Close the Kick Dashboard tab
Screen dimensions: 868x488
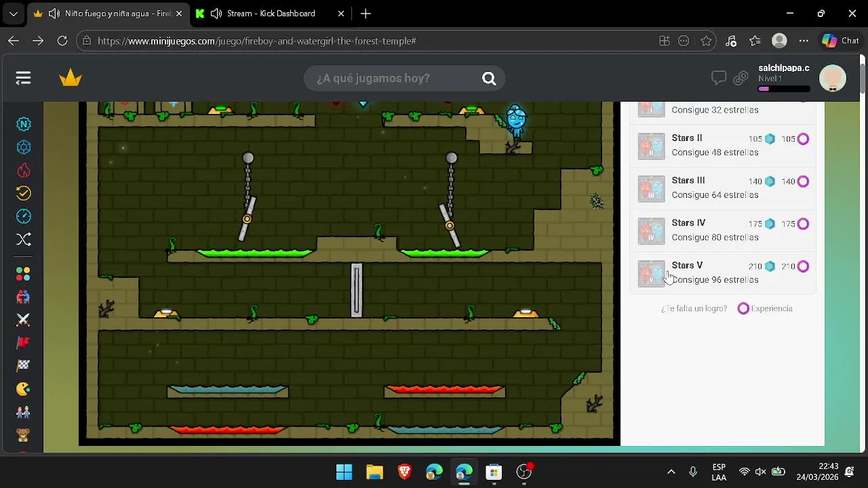click(x=341, y=14)
